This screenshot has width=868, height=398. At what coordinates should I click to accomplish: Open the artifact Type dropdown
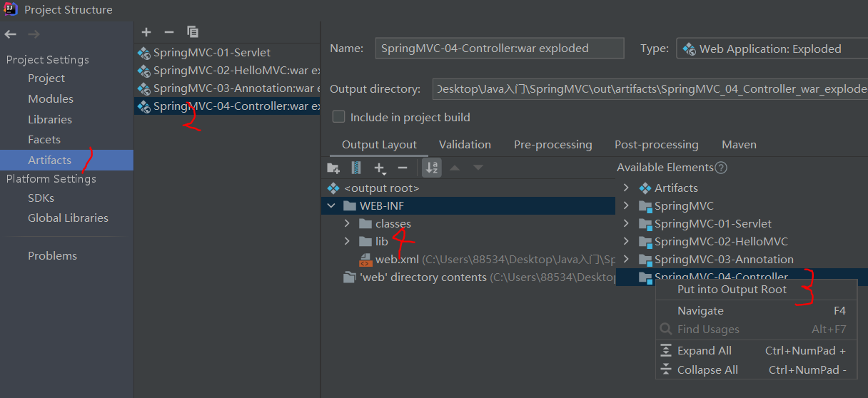pyautogui.click(x=771, y=49)
